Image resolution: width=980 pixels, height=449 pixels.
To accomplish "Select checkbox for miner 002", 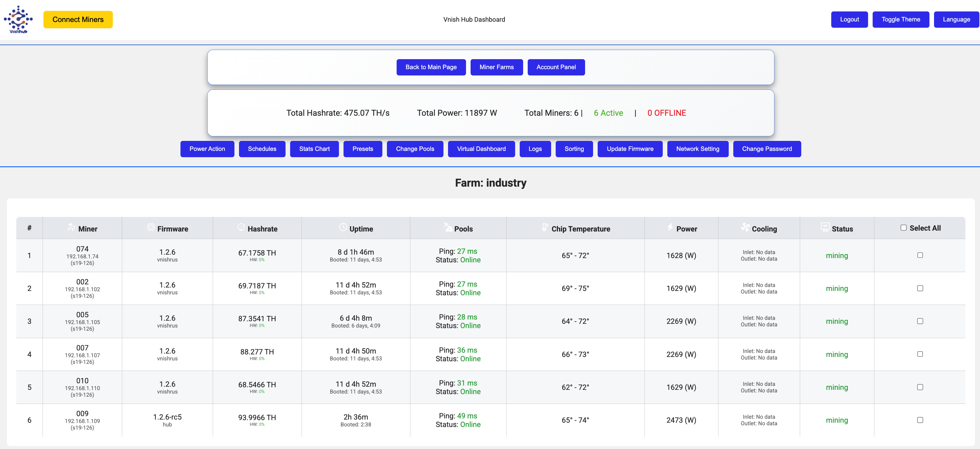I will click(x=920, y=288).
